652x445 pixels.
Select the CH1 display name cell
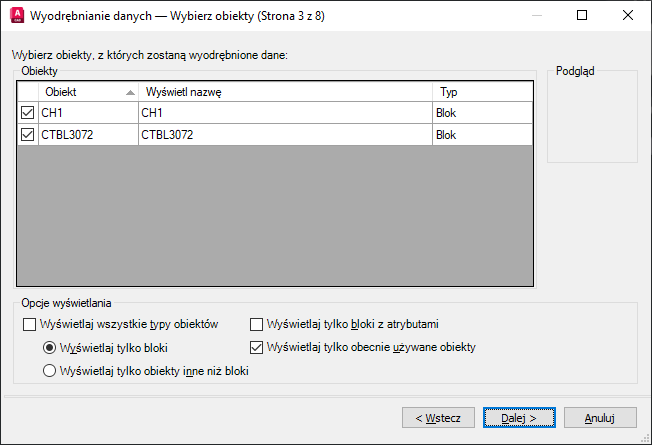[x=285, y=113]
